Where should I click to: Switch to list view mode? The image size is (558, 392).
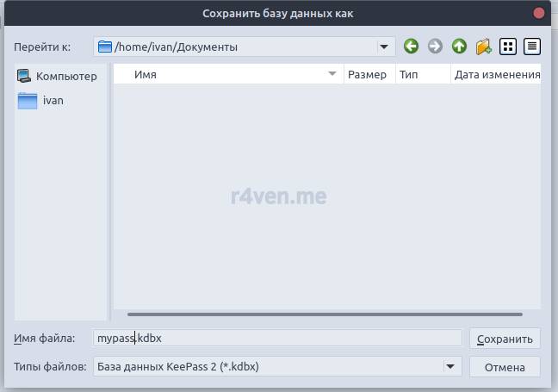[x=508, y=47]
